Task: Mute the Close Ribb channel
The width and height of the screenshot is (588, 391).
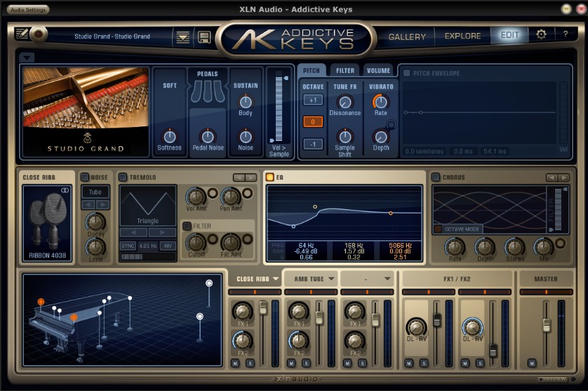Action: click(235, 363)
